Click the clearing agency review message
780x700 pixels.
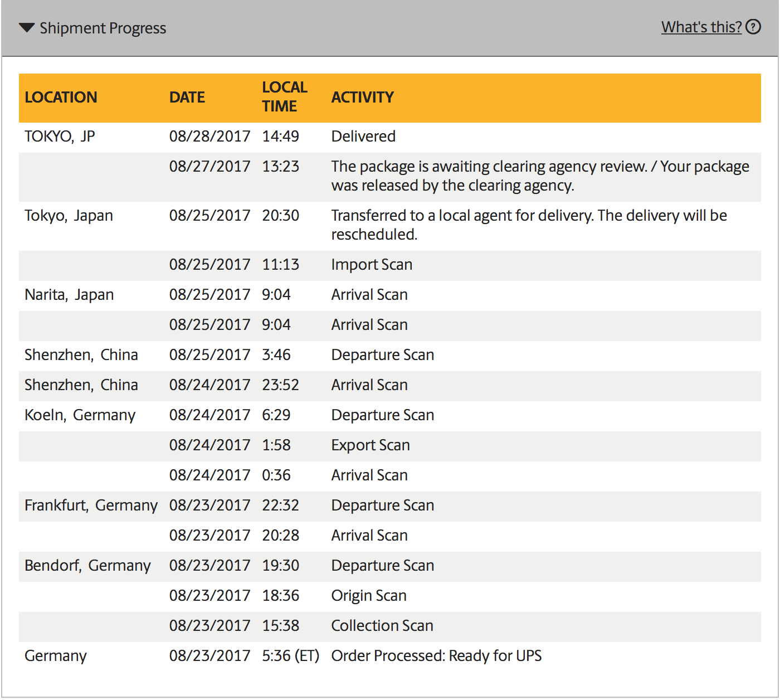pyautogui.click(x=539, y=176)
